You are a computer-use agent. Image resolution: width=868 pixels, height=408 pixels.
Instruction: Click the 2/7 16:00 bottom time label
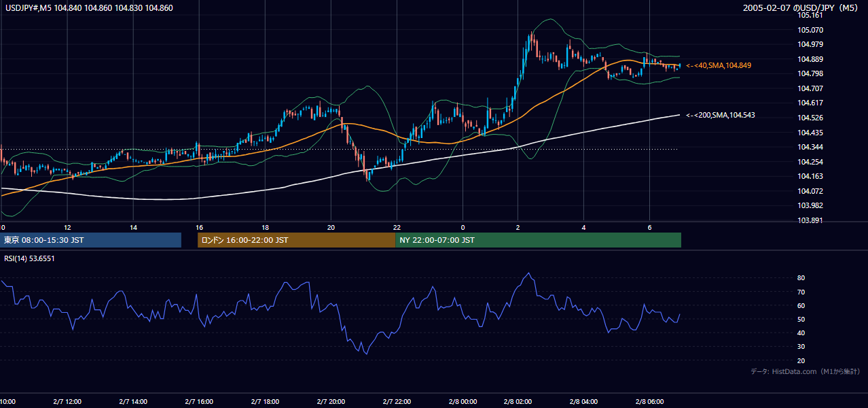tap(199, 401)
